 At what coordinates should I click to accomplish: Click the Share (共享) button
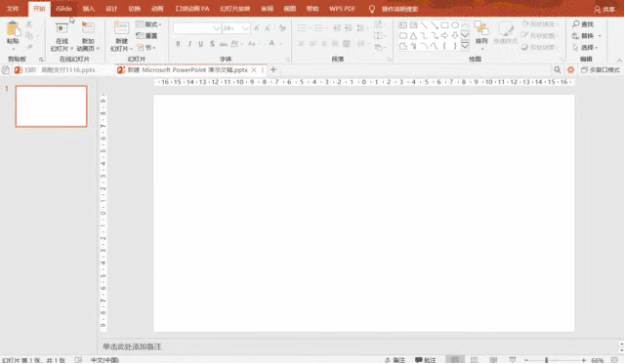click(604, 9)
